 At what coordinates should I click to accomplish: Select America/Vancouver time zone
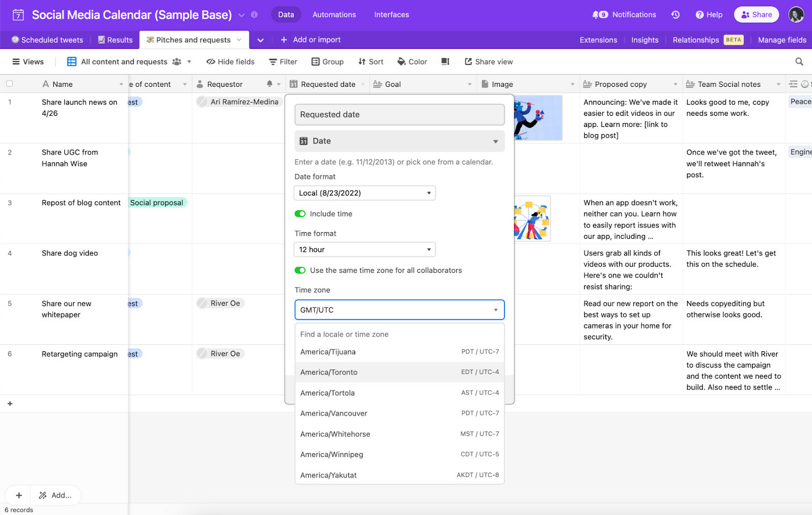(399, 413)
